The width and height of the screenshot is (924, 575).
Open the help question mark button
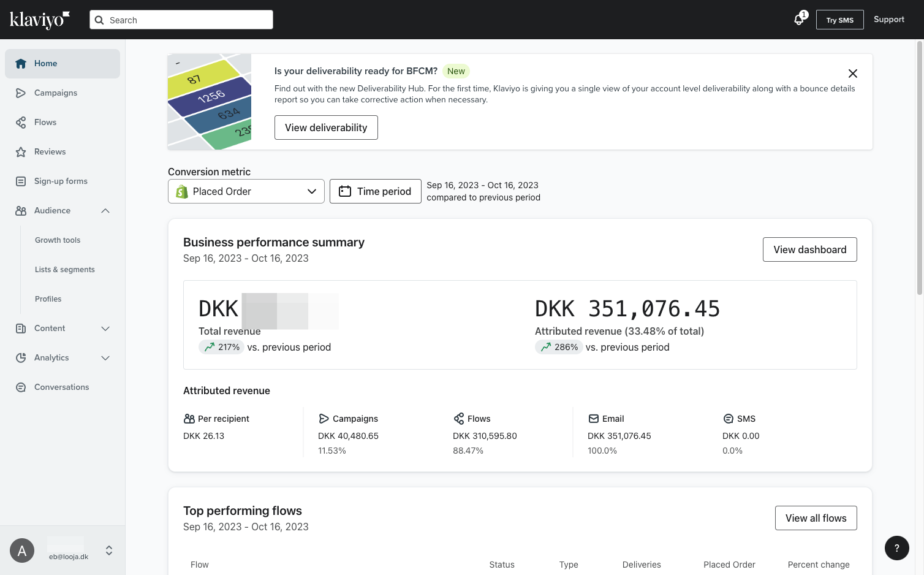(897, 548)
